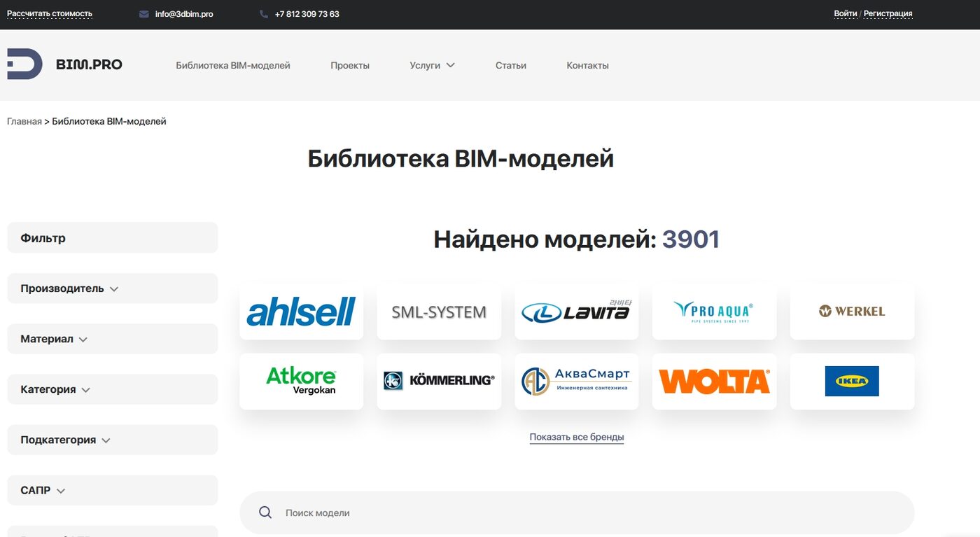This screenshot has height=537, width=980.
Task: Open the Werkel brand logo
Action: click(852, 312)
